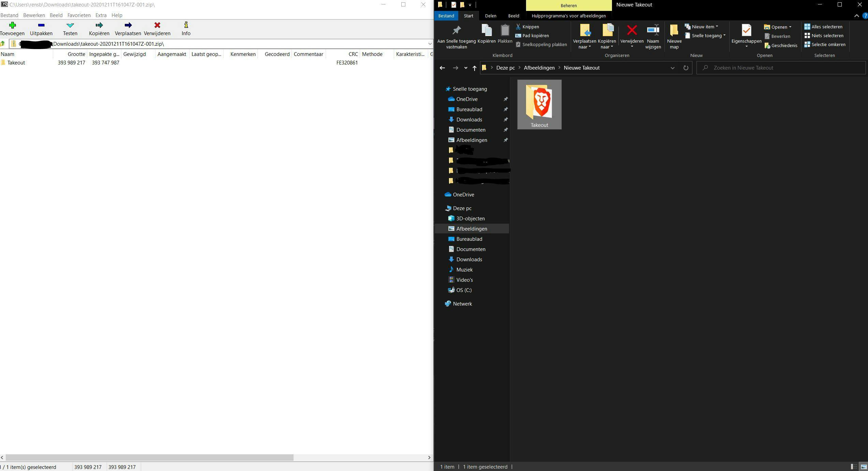Viewport: 868px width, 471px height.
Task: Switch to large icons view toggle
Action: (x=864, y=467)
